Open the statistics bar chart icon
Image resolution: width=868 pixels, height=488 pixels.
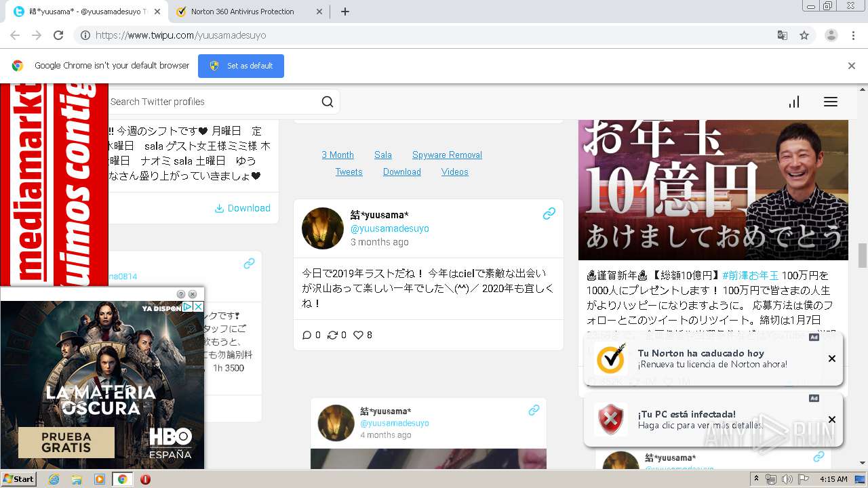point(794,102)
